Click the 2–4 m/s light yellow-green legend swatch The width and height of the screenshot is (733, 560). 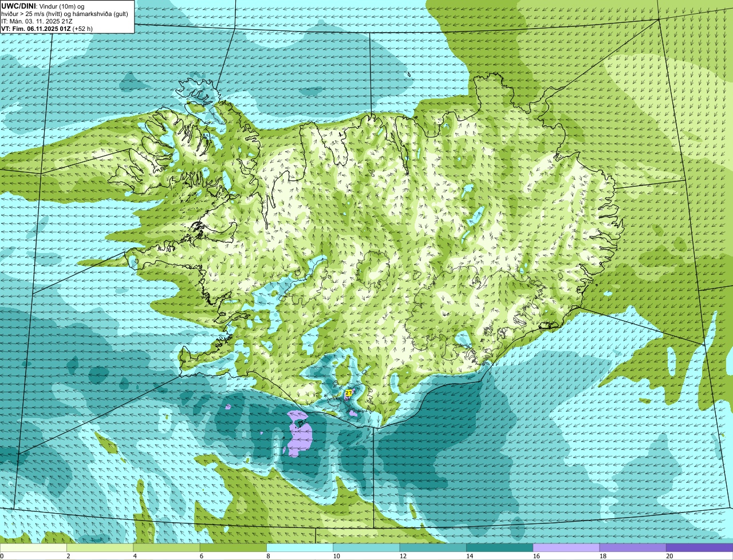100,547
